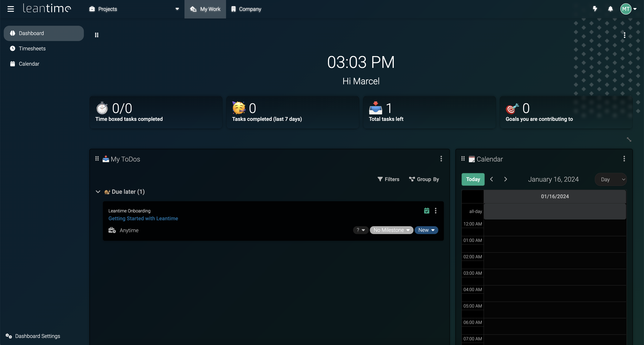Open the Getting Started with Leantime link
Viewport: 644px width, 345px height.
click(143, 218)
